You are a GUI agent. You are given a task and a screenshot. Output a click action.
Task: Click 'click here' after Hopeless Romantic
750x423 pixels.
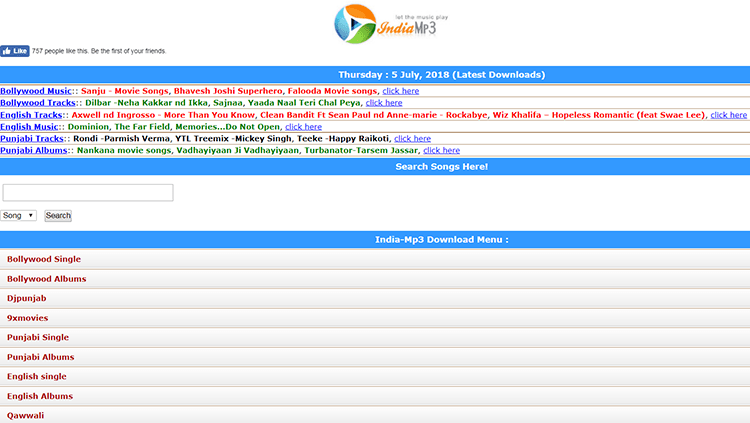(x=728, y=115)
